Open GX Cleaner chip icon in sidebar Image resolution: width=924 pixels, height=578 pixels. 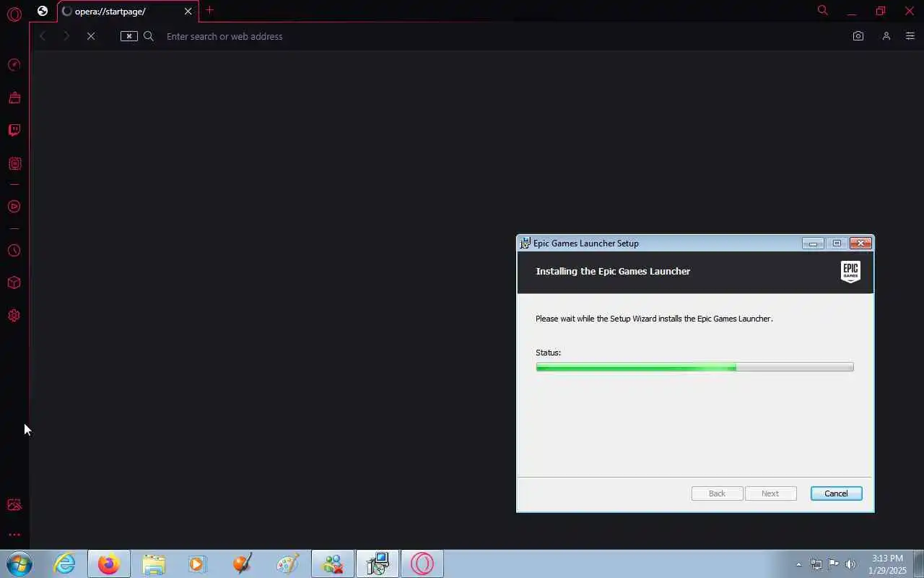click(14, 164)
